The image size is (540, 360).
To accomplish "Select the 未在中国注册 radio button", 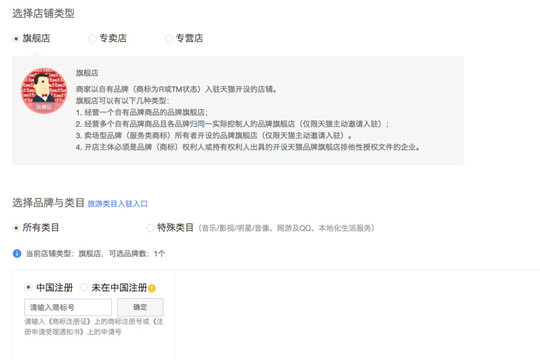I will click(84, 287).
